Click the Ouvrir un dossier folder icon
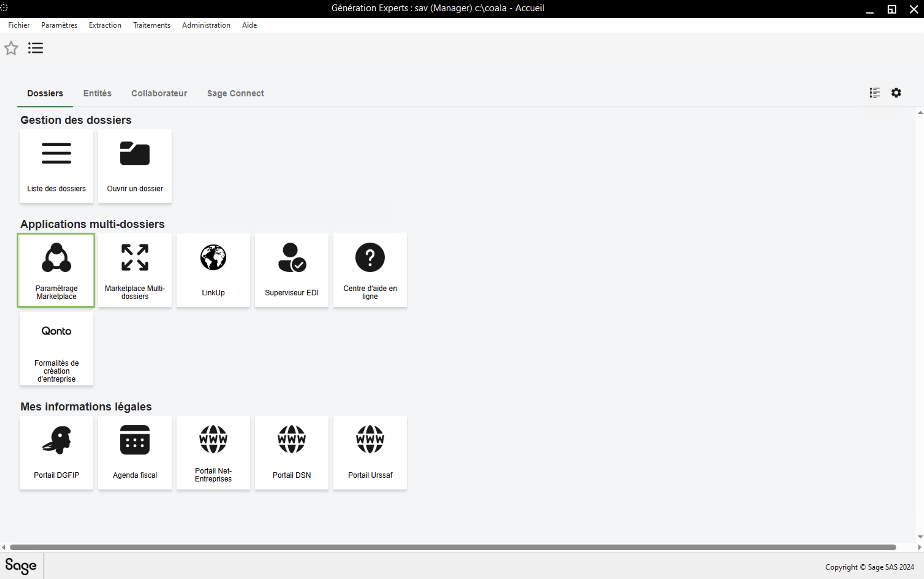The width and height of the screenshot is (924, 579). pos(134,154)
